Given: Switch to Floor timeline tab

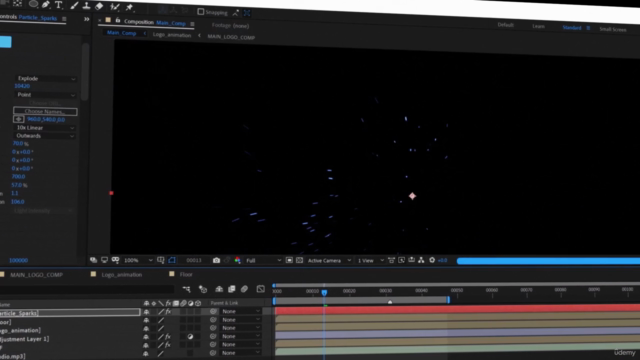Looking at the screenshot, I should coord(186,275).
